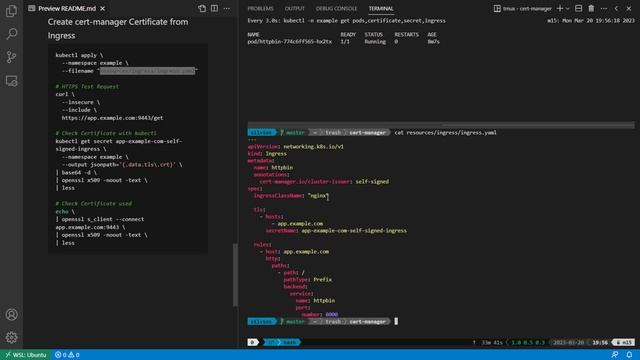Click the 'self-signed' cluster-issuer value in terminal
The width and height of the screenshot is (640, 360).
pyautogui.click(x=372, y=182)
